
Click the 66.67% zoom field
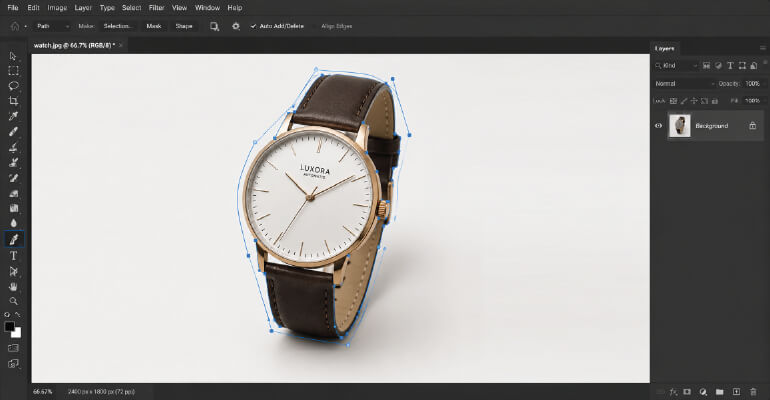[x=43, y=392]
